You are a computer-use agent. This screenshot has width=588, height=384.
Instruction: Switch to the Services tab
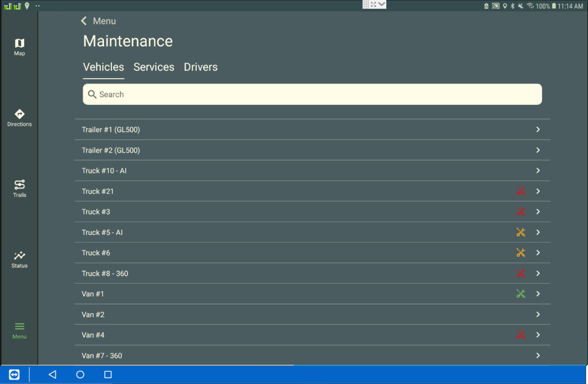(154, 67)
